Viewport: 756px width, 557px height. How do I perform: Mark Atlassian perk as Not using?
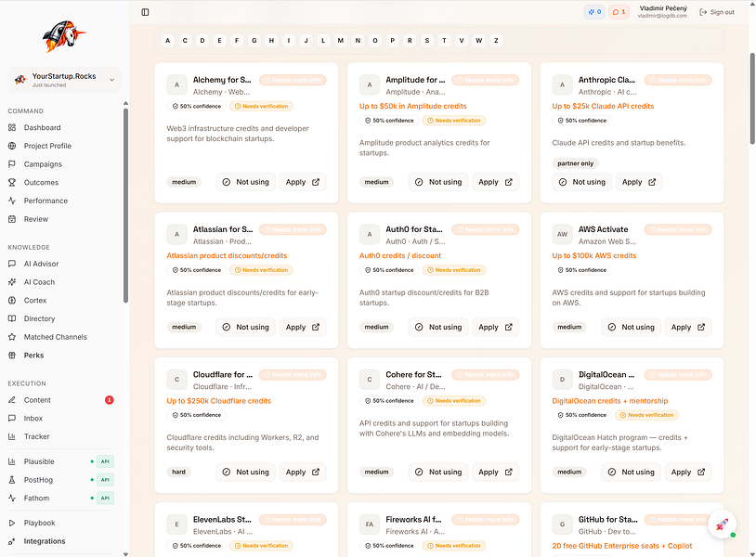pyautogui.click(x=245, y=327)
